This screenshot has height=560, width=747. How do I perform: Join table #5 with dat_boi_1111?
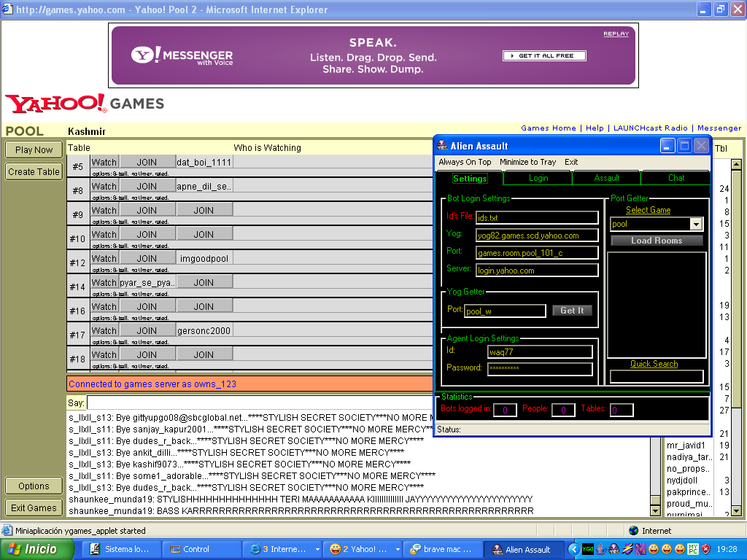tap(147, 162)
